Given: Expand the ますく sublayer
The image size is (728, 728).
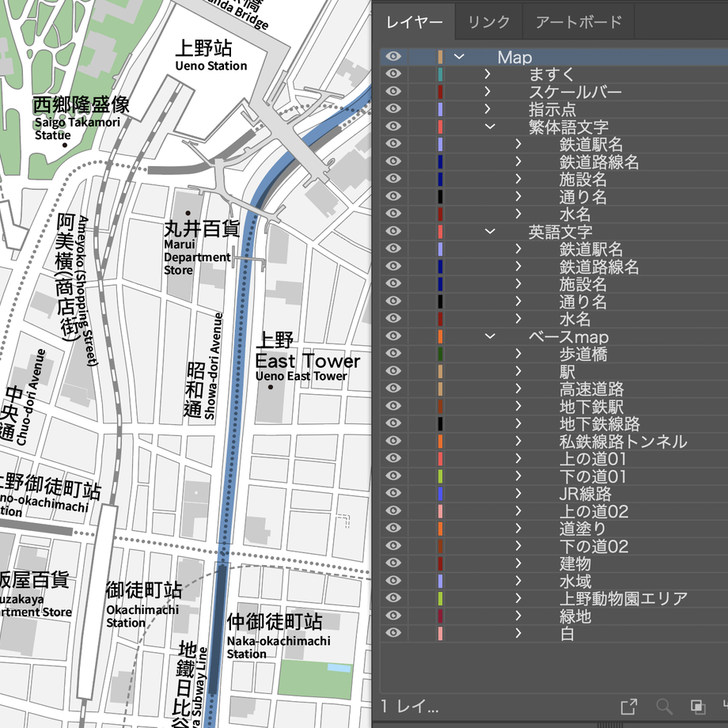Looking at the screenshot, I should tap(487, 74).
